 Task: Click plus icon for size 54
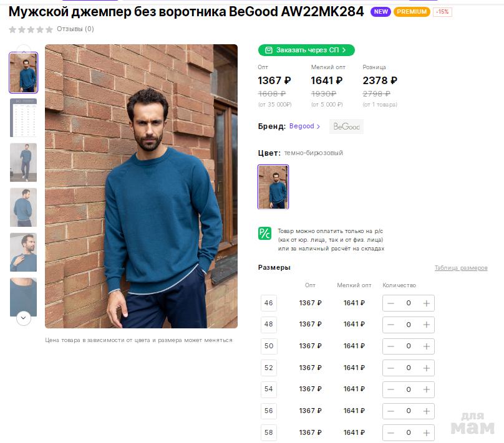point(427,389)
